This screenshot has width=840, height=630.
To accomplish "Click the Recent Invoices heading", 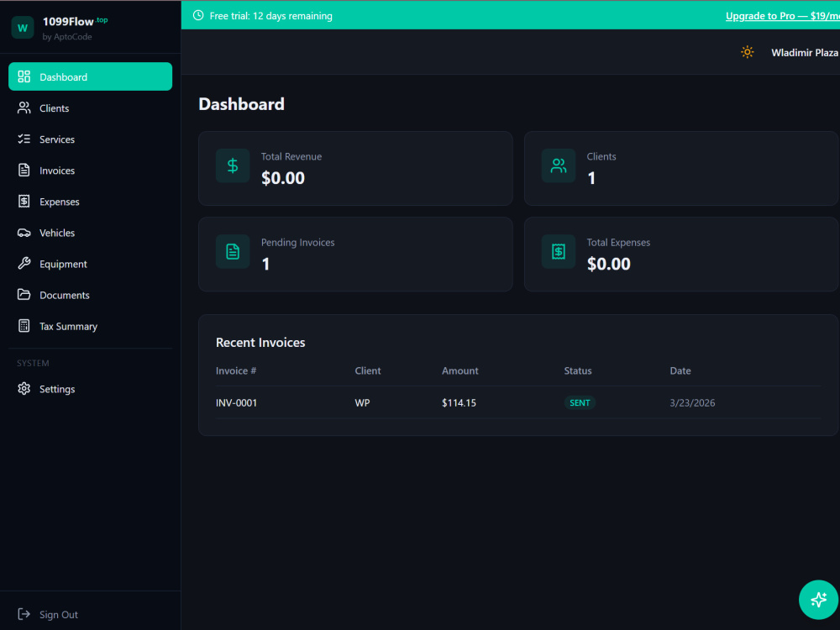I will 260,343.
